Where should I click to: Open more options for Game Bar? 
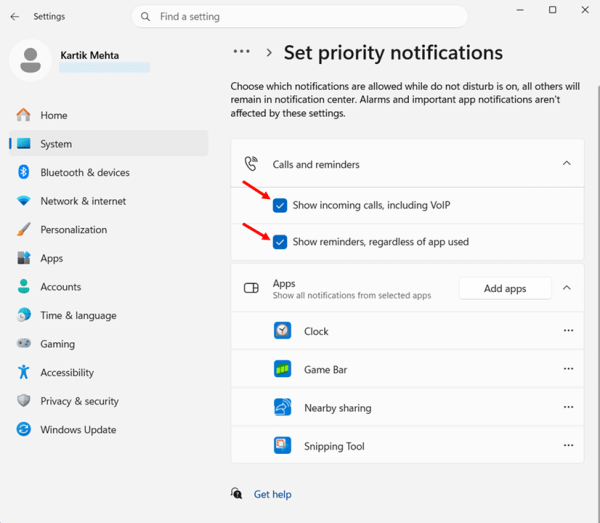(x=568, y=368)
